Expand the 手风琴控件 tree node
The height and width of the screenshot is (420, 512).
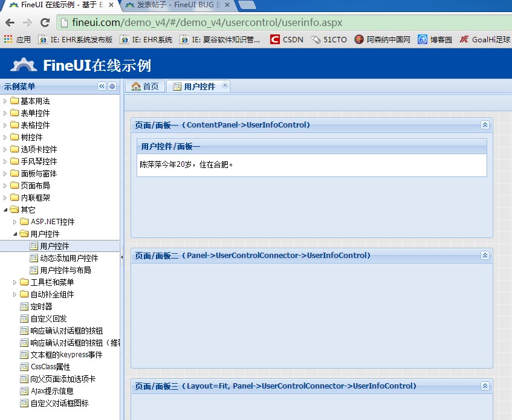(x=5, y=161)
